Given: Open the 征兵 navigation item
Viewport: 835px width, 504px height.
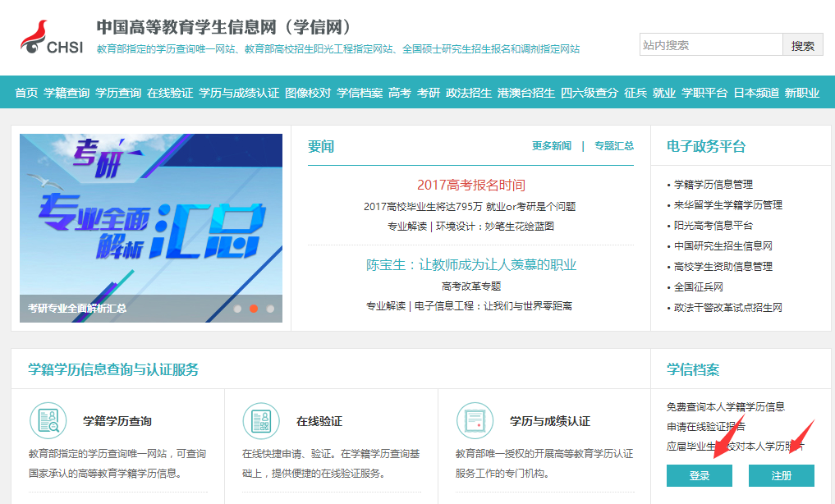Looking at the screenshot, I should 635,93.
